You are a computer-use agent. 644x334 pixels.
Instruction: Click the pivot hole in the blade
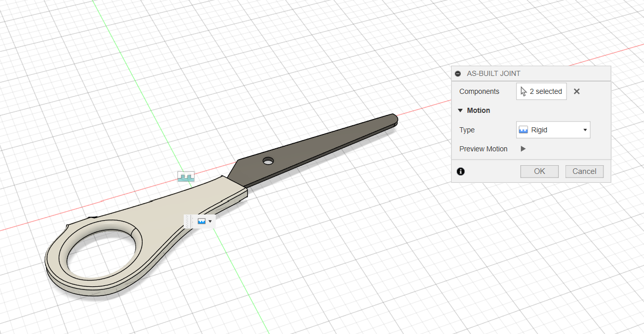click(x=268, y=161)
